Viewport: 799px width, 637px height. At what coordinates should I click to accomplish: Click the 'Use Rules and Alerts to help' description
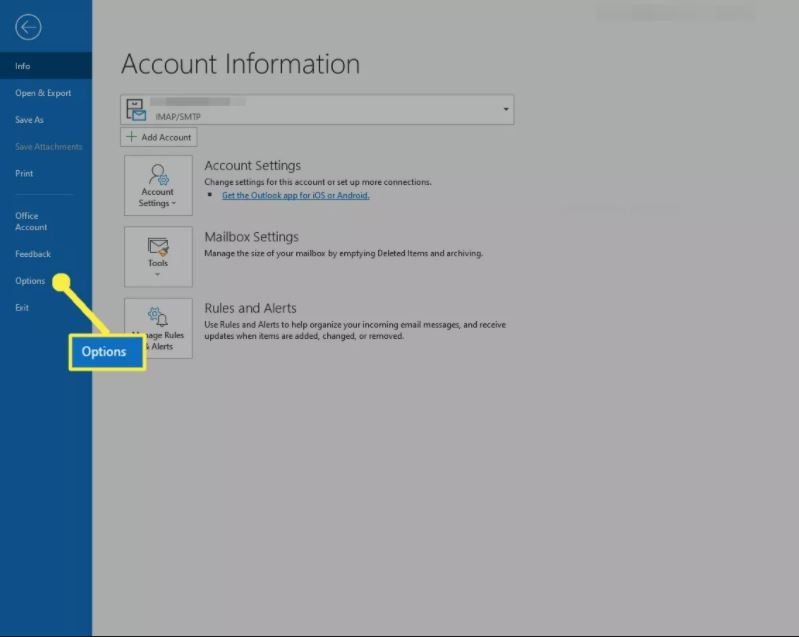(x=355, y=330)
